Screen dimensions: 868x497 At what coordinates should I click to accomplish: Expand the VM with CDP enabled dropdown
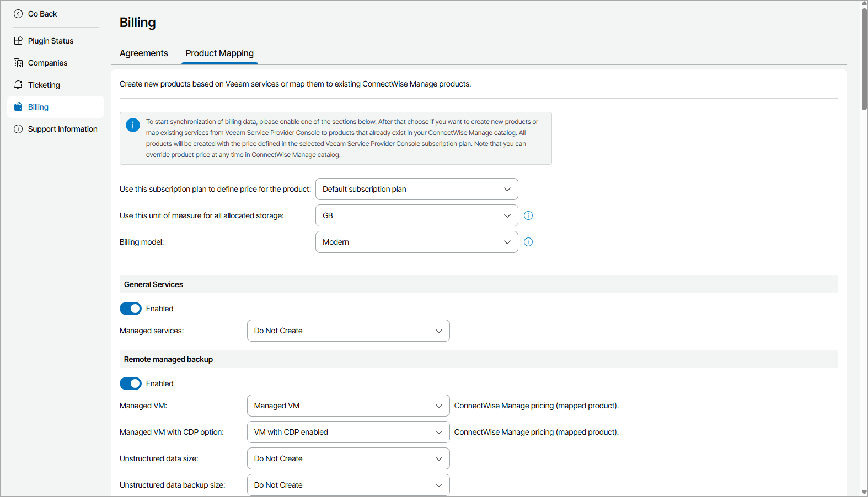[x=348, y=432]
